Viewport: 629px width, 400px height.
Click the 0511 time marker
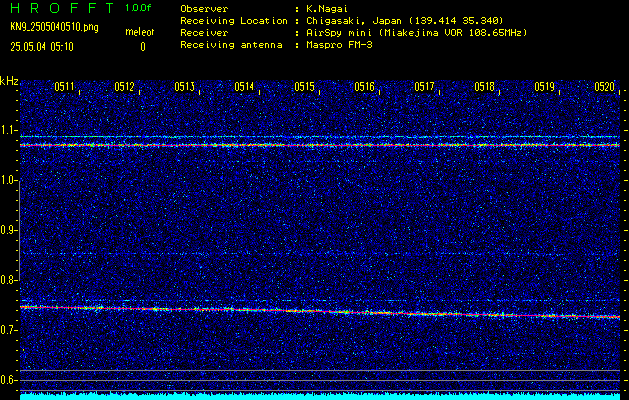click(64, 87)
